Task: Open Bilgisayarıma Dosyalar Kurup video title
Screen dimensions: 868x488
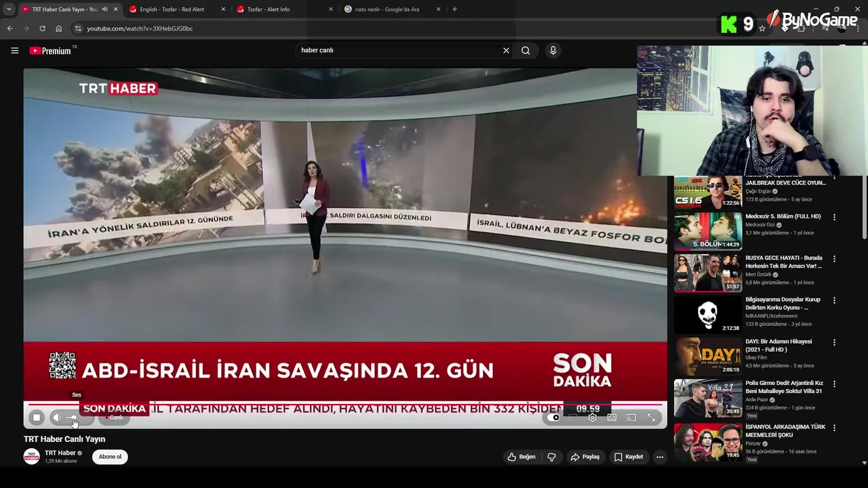Action: click(783, 304)
